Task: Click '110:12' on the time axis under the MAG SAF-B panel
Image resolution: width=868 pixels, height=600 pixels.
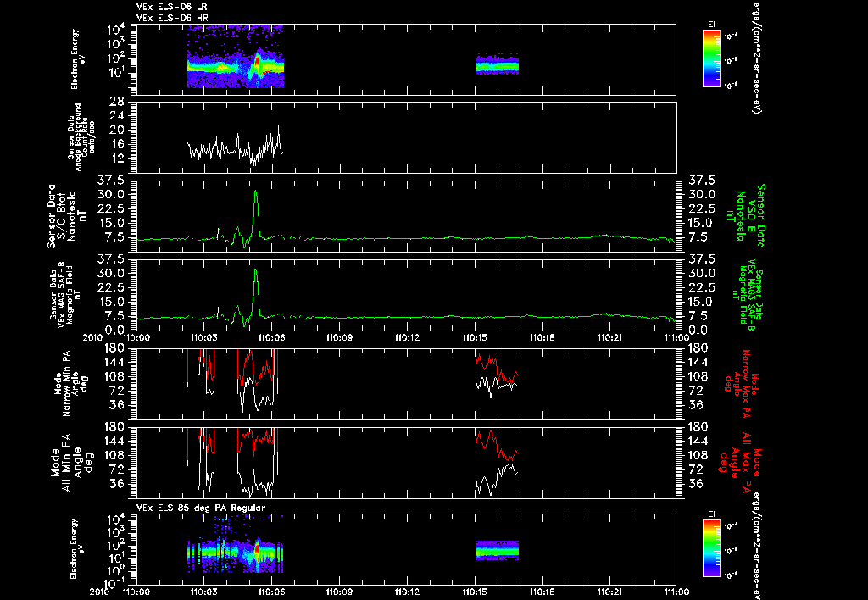Action: pyautogui.click(x=407, y=337)
